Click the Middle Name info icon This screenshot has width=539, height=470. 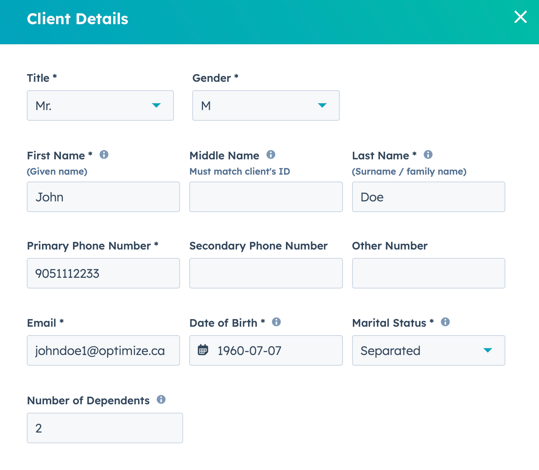(271, 155)
